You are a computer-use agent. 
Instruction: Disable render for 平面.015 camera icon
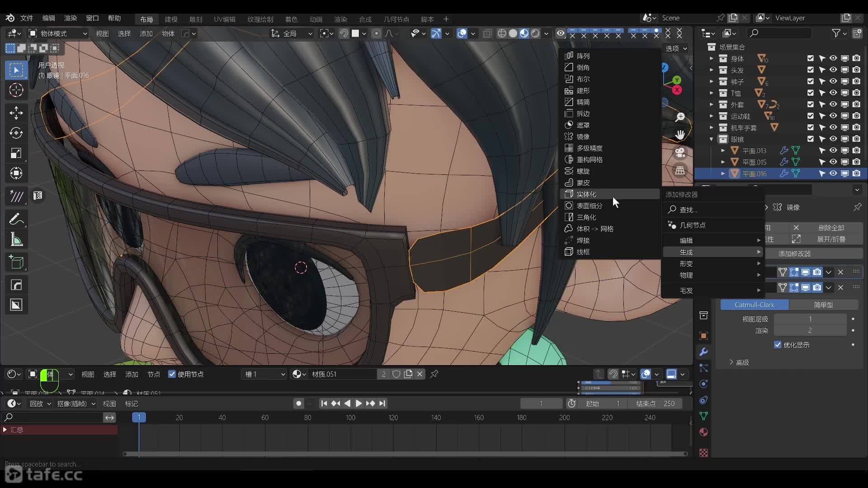856,162
